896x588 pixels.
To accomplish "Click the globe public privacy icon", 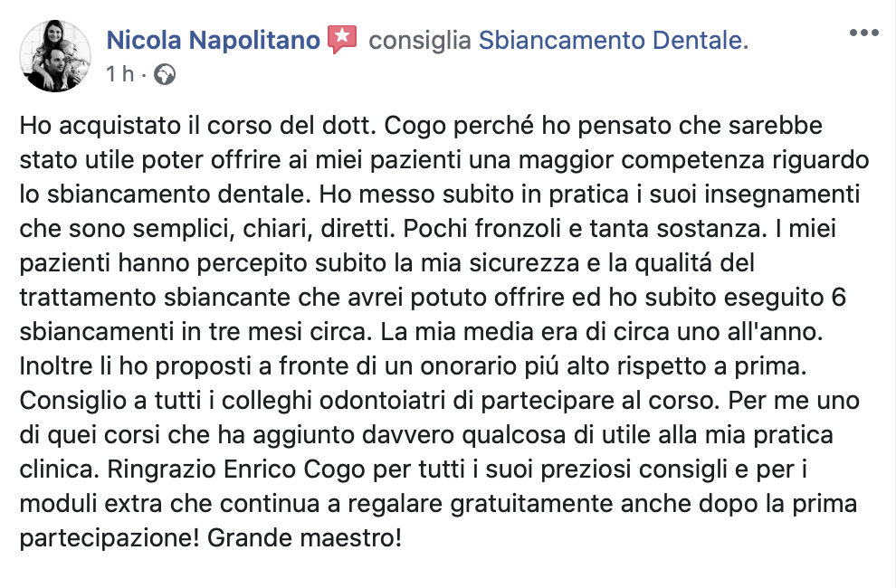I will 165,74.
